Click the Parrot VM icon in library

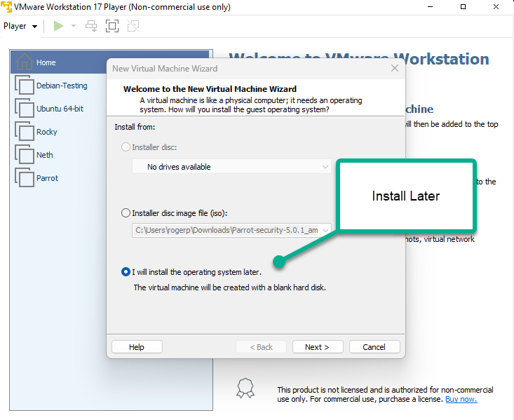pos(25,178)
